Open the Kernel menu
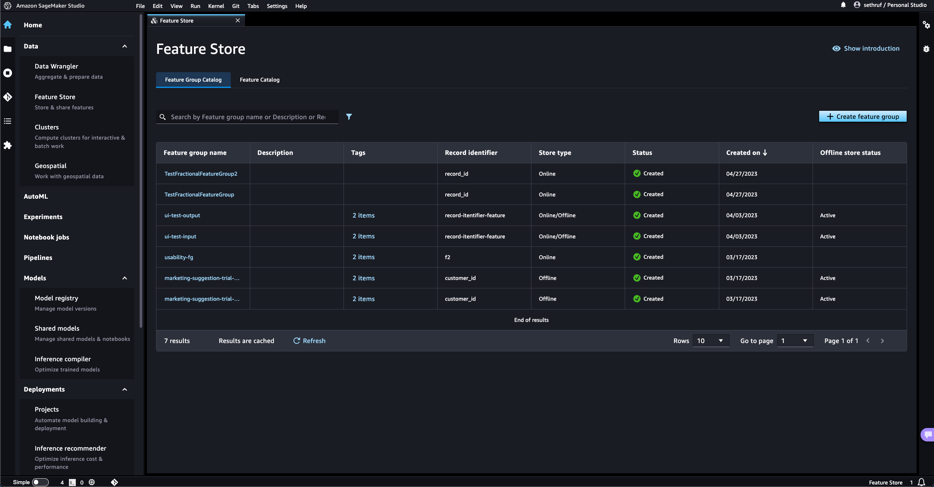 click(x=216, y=6)
